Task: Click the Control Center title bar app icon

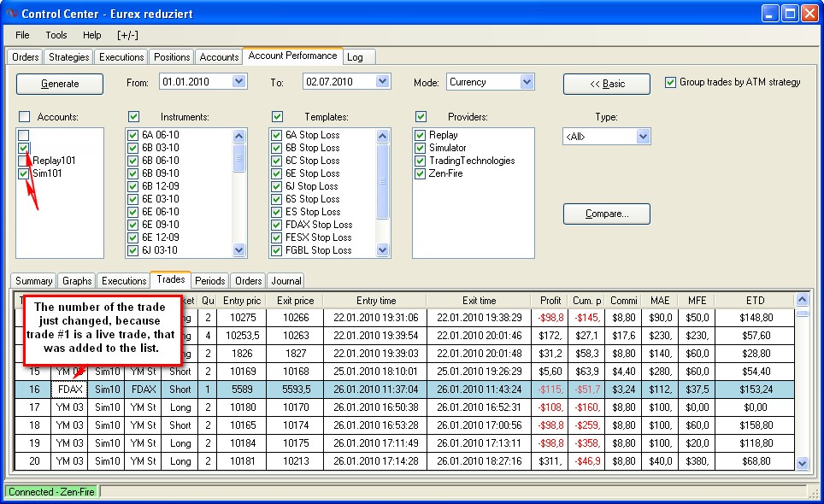Action: [x=11, y=13]
